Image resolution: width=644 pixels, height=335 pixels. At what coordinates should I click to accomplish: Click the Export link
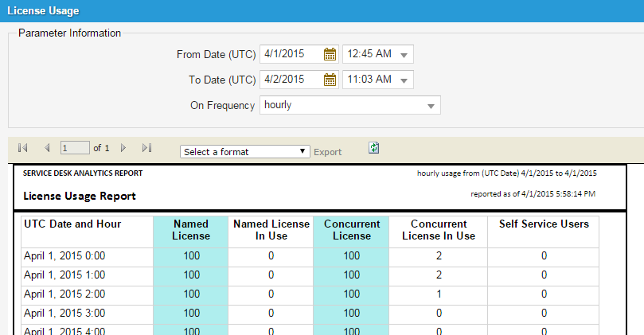click(327, 152)
